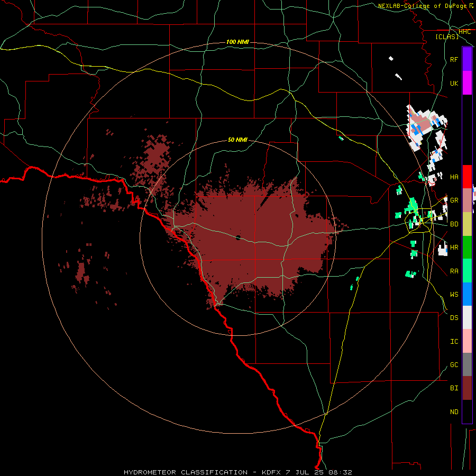476x476 pixels.
Task: Click the purple RF legend color swatch
Action: click(x=467, y=59)
